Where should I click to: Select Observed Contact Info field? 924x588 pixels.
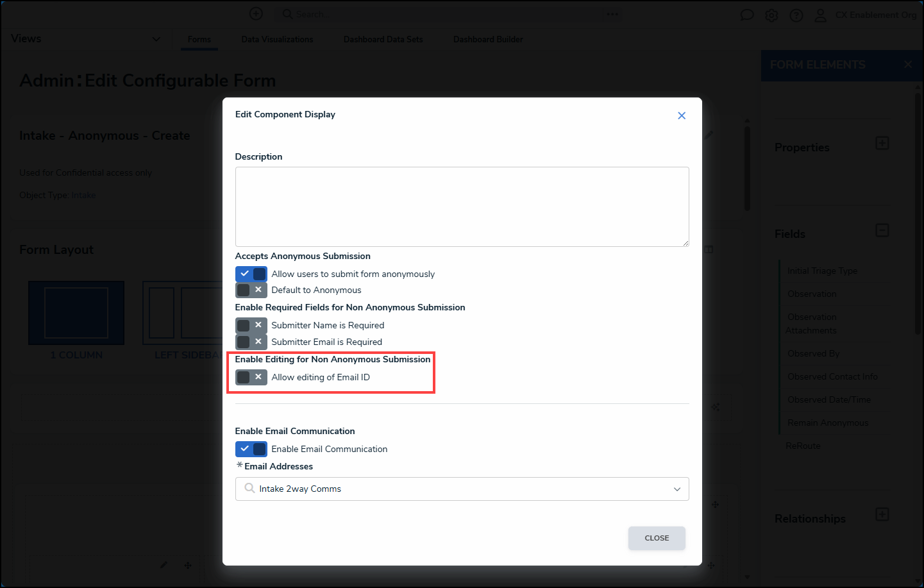click(832, 376)
